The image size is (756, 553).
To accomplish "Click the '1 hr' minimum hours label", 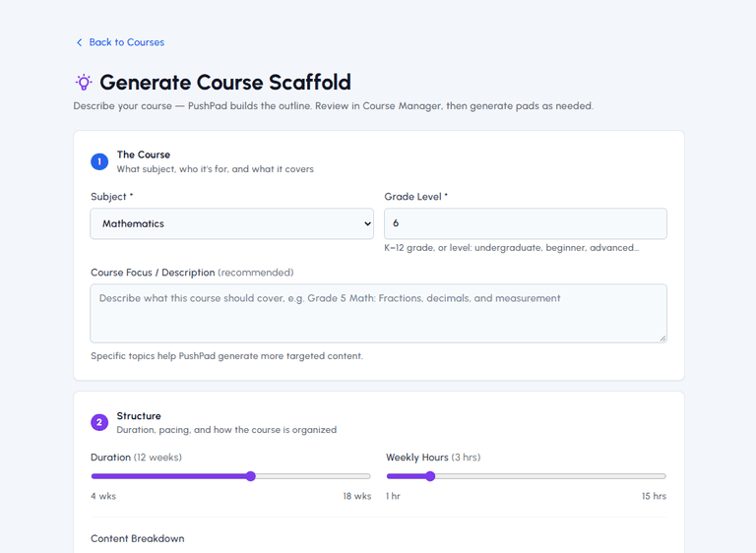I will click(x=393, y=496).
